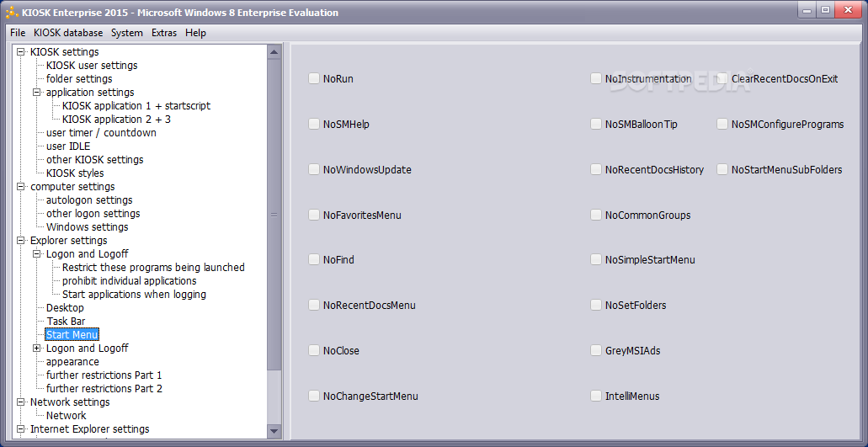The width and height of the screenshot is (868, 447).
Task: Open folder settings in tree
Action: pyautogui.click(x=79, y=78)
